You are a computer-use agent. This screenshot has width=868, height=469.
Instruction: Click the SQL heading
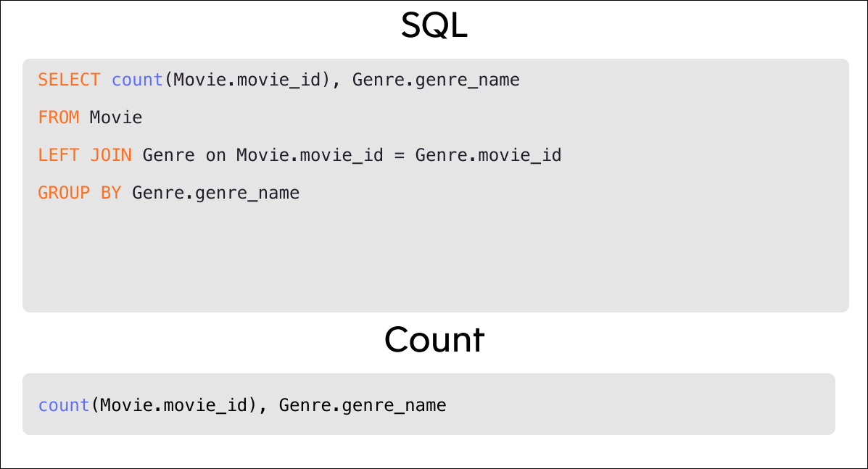pyautogui.click(x=434, y=28)
